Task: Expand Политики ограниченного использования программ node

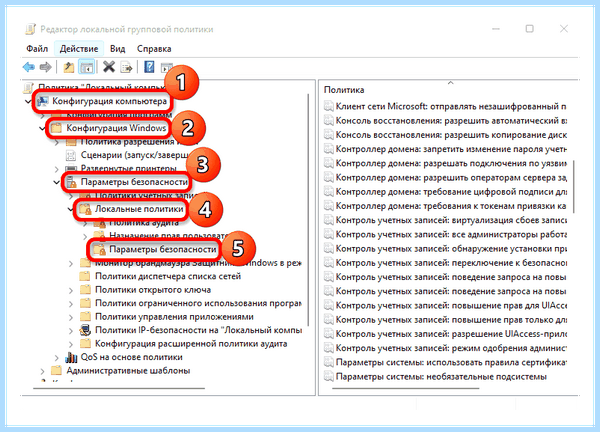Action: click(71, 304)
